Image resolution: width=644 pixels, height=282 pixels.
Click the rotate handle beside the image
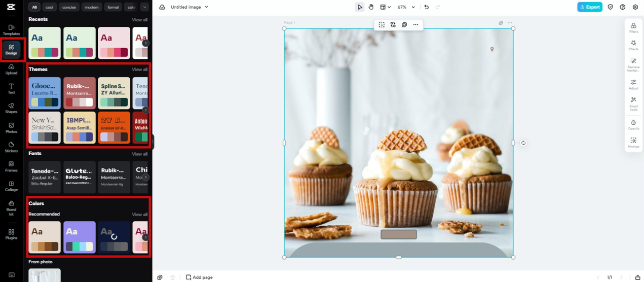[x=523, y=143]
